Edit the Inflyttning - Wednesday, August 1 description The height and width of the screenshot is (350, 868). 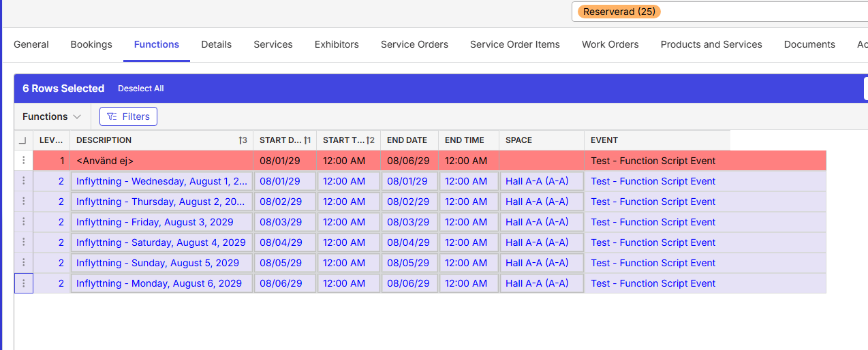161,181
